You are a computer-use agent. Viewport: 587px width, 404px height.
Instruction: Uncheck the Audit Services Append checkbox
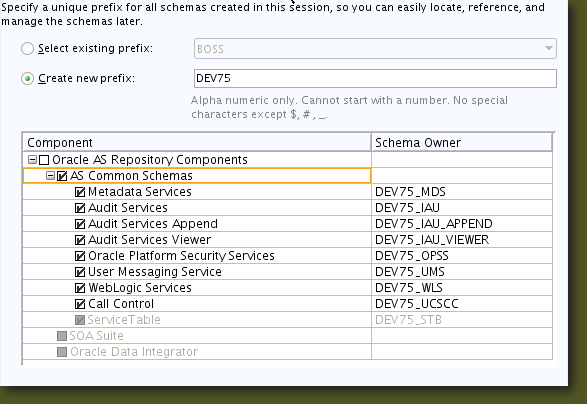click(x=80, y=224)
